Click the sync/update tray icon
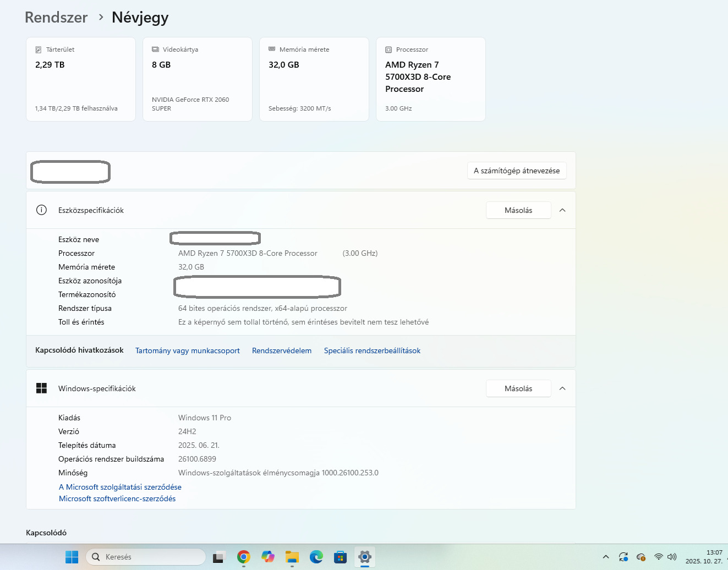The image size is (728, 570). (623, 557)
